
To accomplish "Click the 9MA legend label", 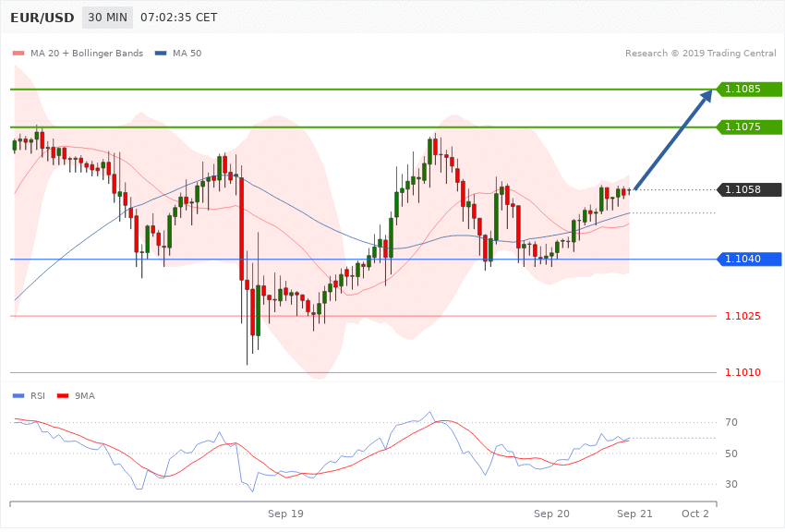I will point(85,396).
